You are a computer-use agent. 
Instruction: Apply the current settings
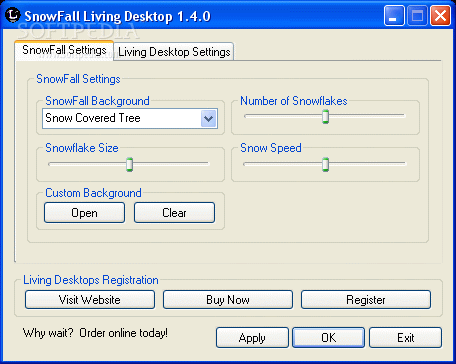pos(252,338)
